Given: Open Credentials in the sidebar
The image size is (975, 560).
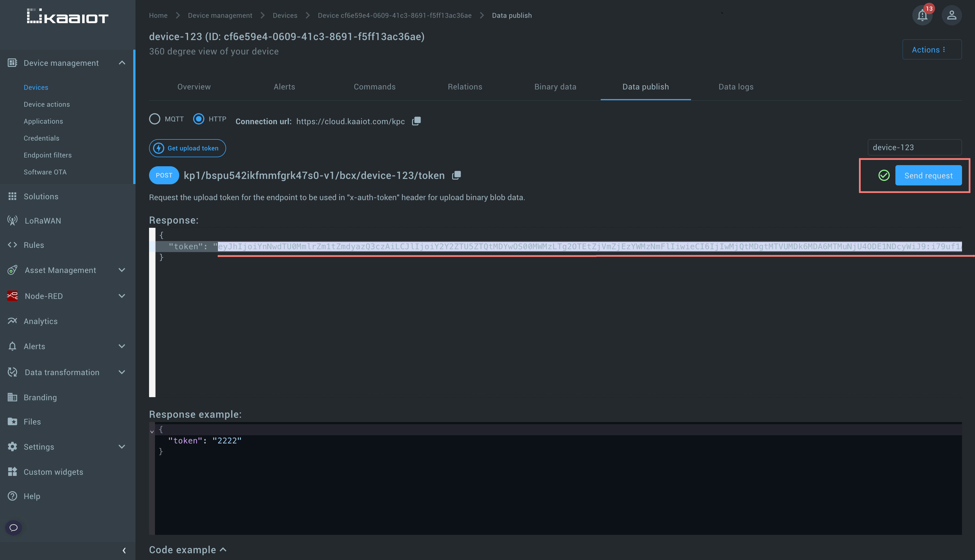Looking at the screenshot, I should click(41, 138).
